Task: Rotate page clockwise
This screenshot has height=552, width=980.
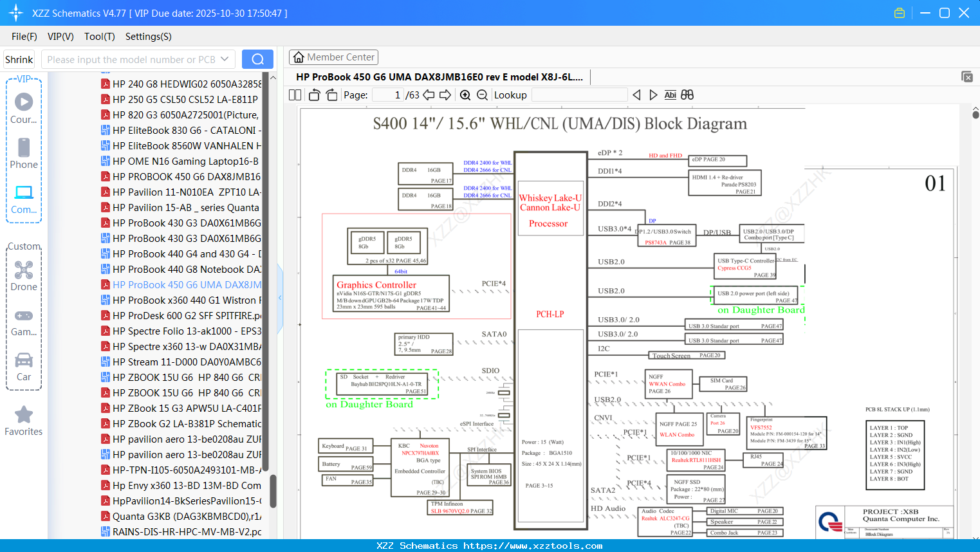Action: tap(331, 95)
